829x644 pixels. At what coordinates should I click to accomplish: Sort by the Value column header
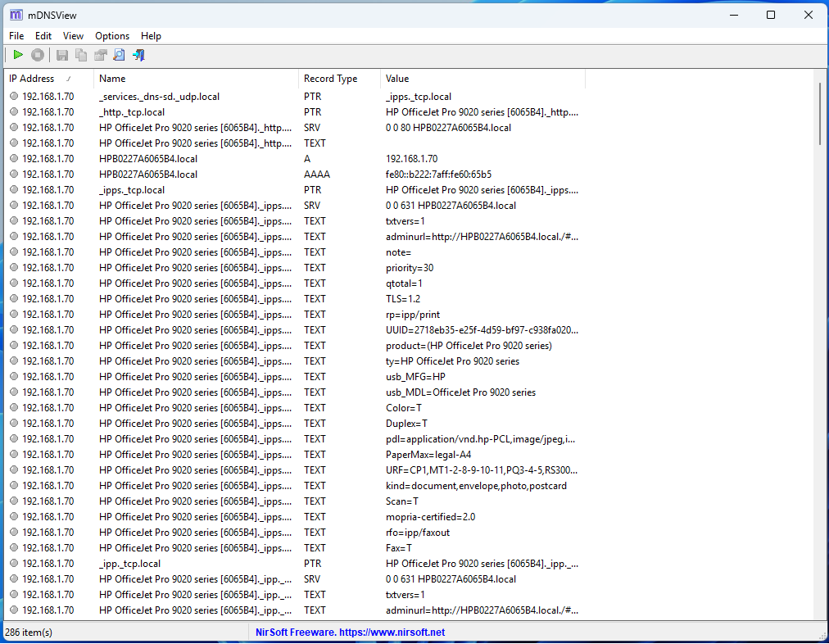(x=482, y=79)
